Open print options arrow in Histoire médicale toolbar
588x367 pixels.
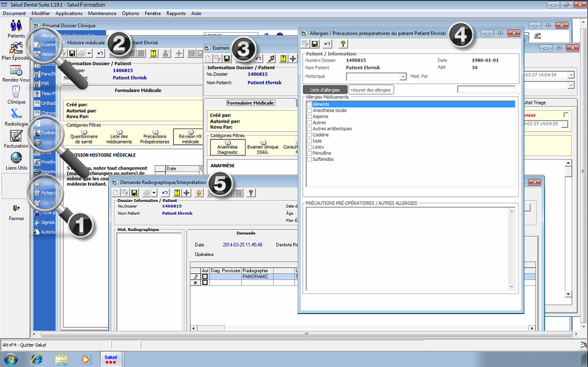[89, 54]
